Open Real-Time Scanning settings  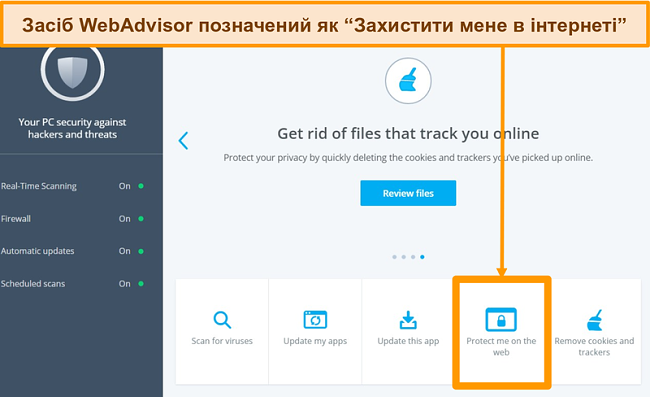point(39,186)
